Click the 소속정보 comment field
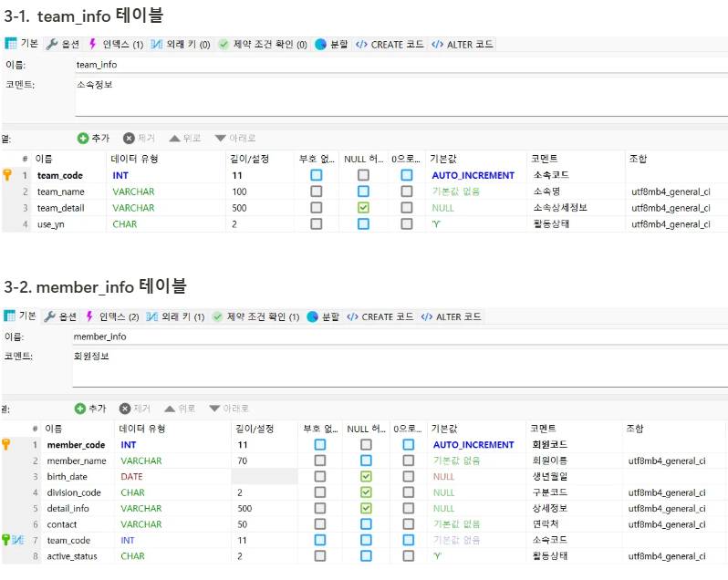The width and height of the screenshot is (728, 580). (401, 96)
